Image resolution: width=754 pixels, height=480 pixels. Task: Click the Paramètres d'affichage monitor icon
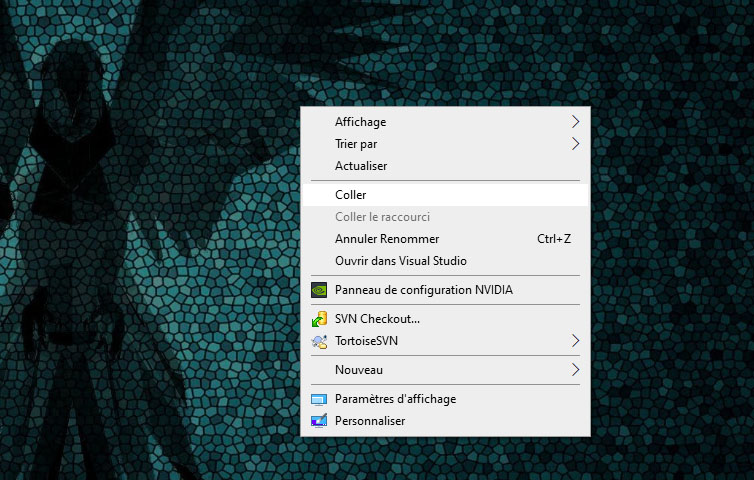(319, 400)
